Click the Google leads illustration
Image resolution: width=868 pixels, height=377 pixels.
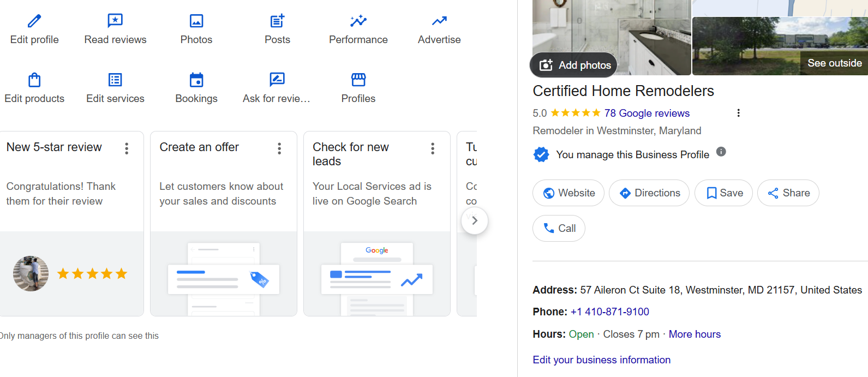click(377, 279)
